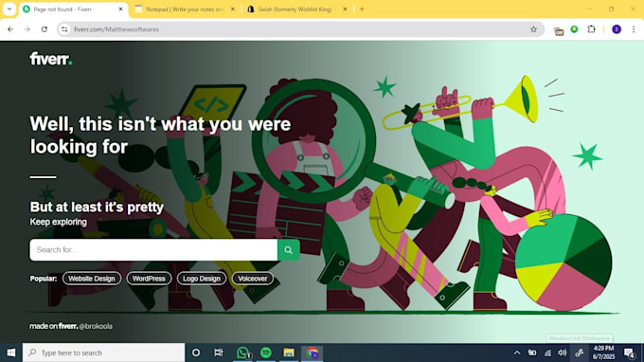Focus the 'Search for...' input field
644x362 pixels.
[x=153, y=250]
